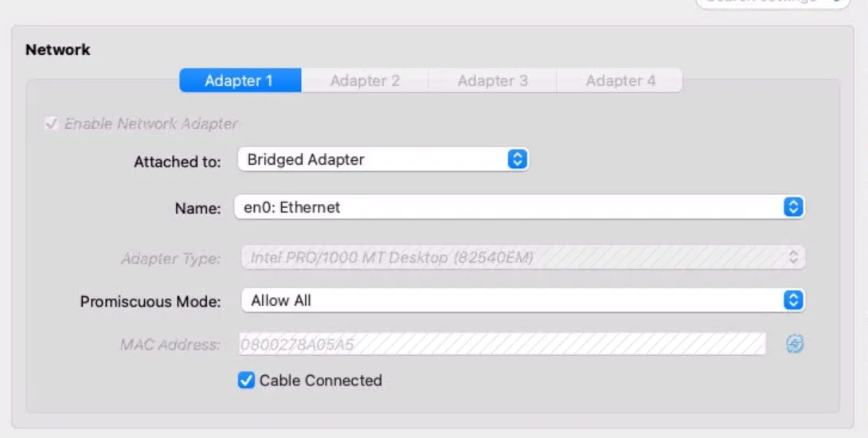Select the Adapter 3 tab
The width and height of the screenshot is (868, 438).
[492, 80]
